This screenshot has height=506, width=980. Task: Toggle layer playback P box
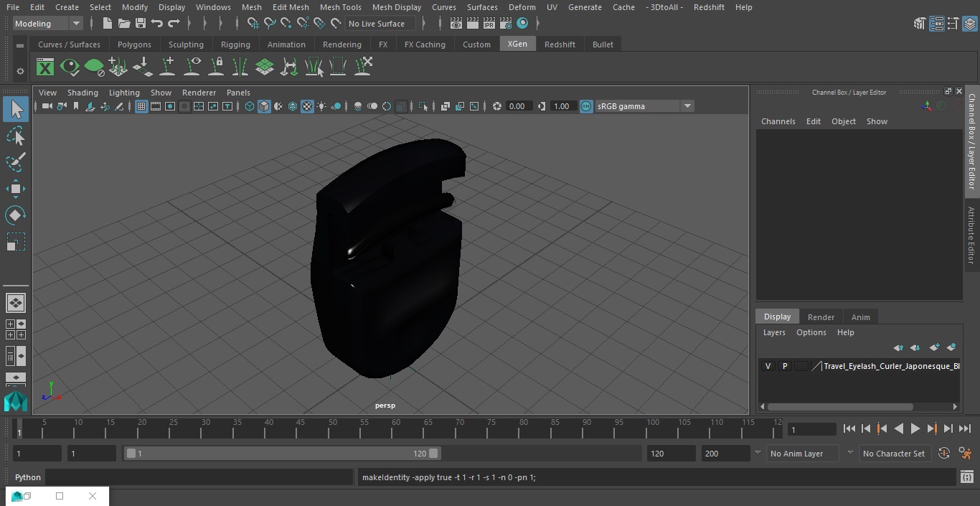(784, 366)
